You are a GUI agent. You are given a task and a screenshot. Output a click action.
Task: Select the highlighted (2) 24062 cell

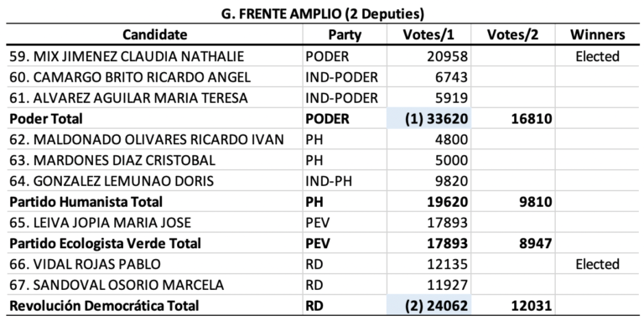tap(428, 305)
